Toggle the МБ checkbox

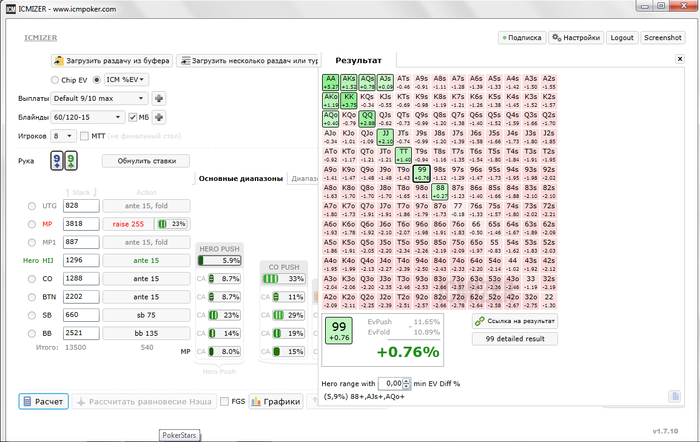coord(133,117)
